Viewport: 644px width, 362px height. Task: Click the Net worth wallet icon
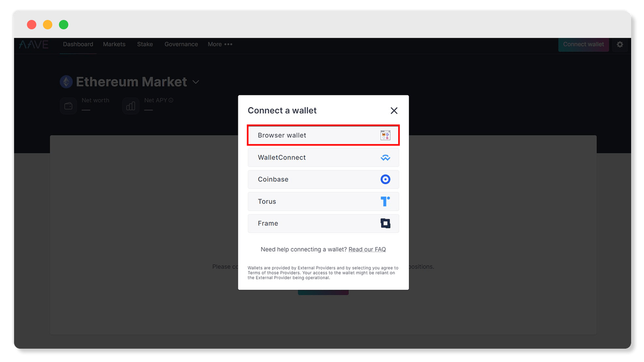[x=69, y=106]
